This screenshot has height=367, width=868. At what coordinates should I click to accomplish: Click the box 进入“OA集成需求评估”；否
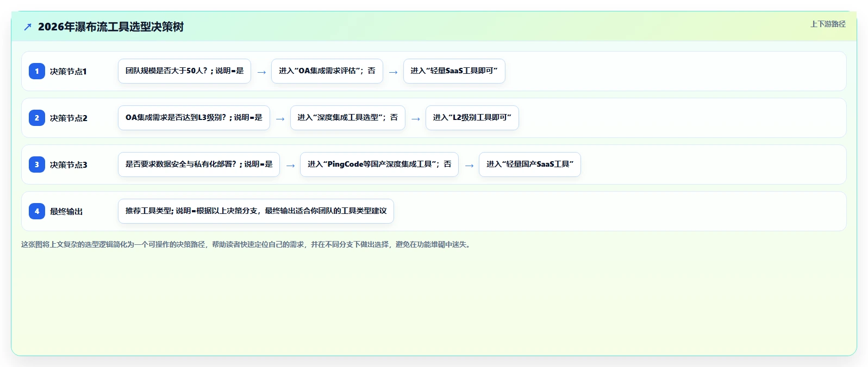pyautogui.click(x=327, y=71)
